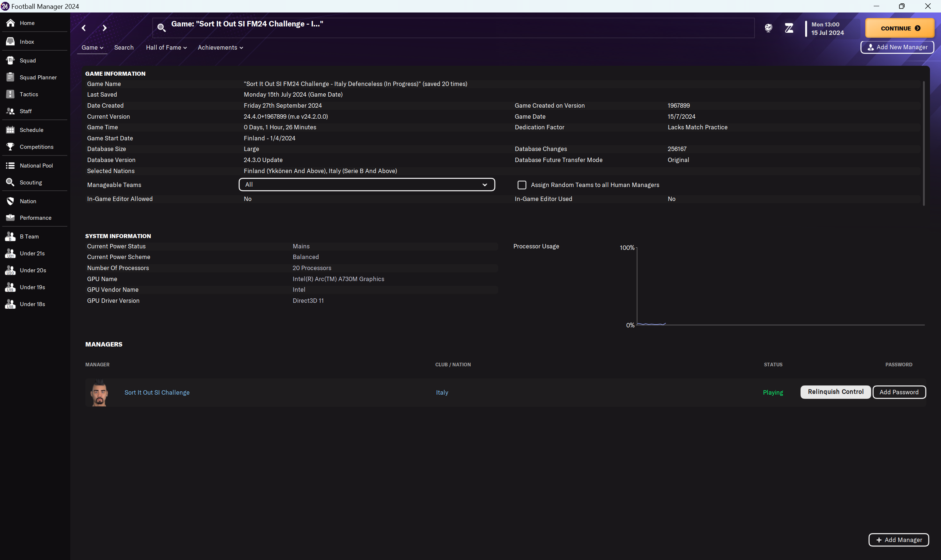Click the MANAGER column header
Viewport: 941px width, 560px height.
[97, 365]
